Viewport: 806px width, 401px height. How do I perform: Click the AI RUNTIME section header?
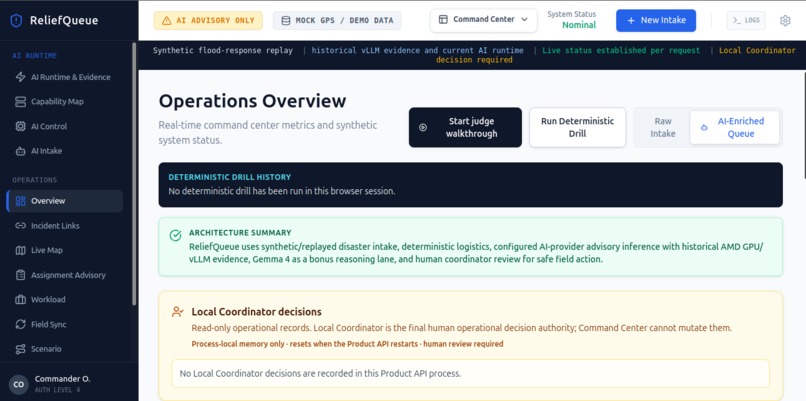(34, 56)
